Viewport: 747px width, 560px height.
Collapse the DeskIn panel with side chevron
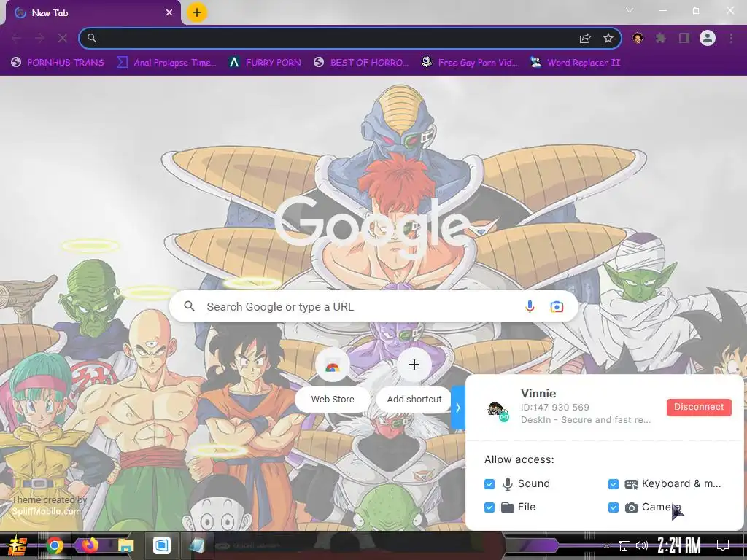pyautogui.click(x=458, y=408)
